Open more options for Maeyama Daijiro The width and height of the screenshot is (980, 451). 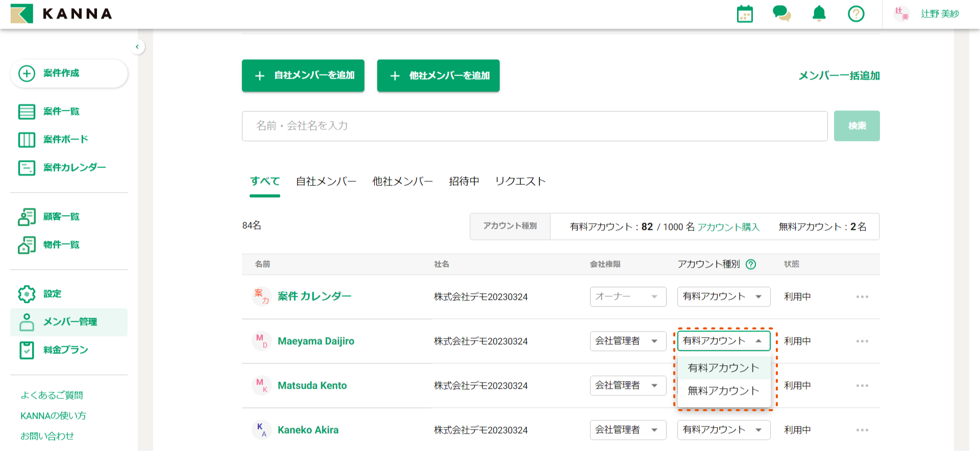[x=862, y=341]
